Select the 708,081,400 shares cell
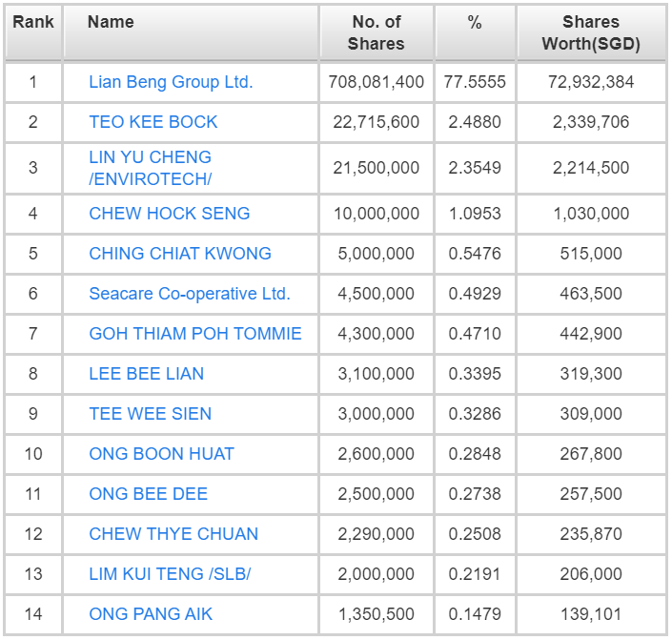Screen dimensions: 672x640 point(377,82)
